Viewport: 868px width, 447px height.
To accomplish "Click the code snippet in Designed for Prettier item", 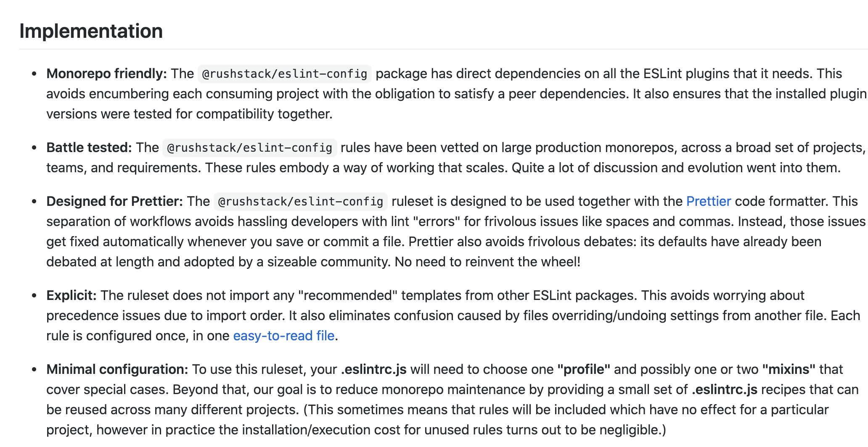I will [x=300, y=202].
